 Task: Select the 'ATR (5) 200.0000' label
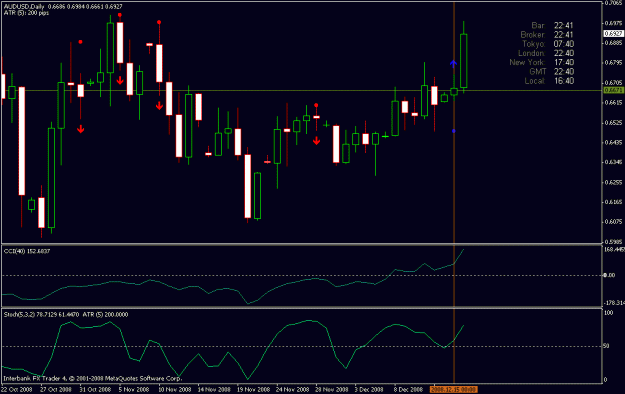pyautogui.click(x=105, y=315)
